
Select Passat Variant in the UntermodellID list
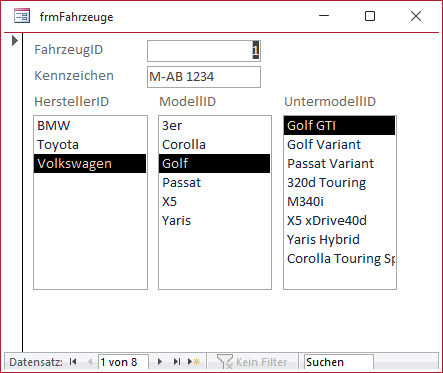coord(340,164)
